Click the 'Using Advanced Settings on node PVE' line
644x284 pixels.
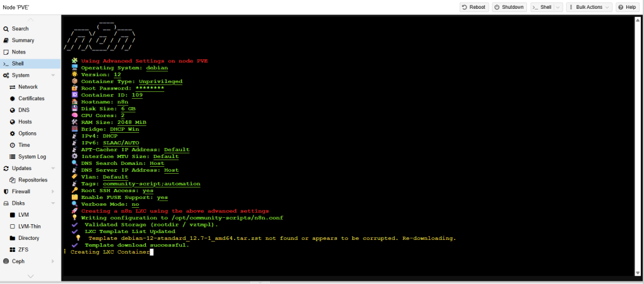tap(144, 61)
